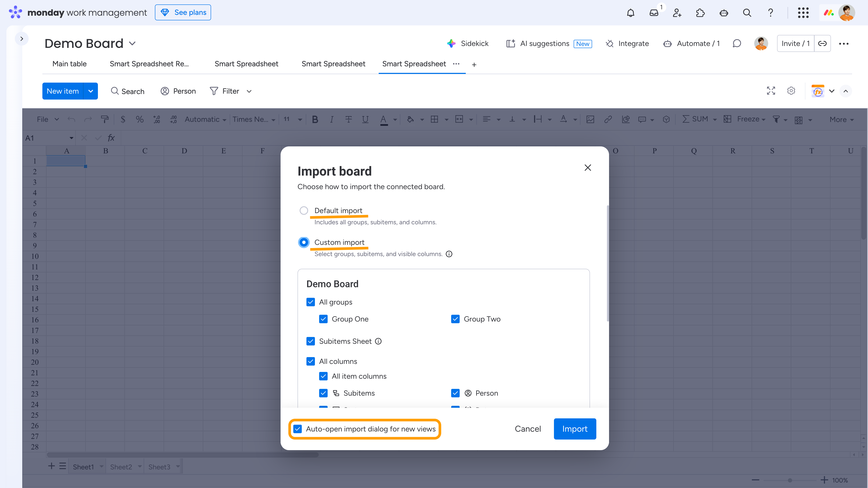Click the blue Import button
This screenshot has width=868, height=488.
point(574,429)
